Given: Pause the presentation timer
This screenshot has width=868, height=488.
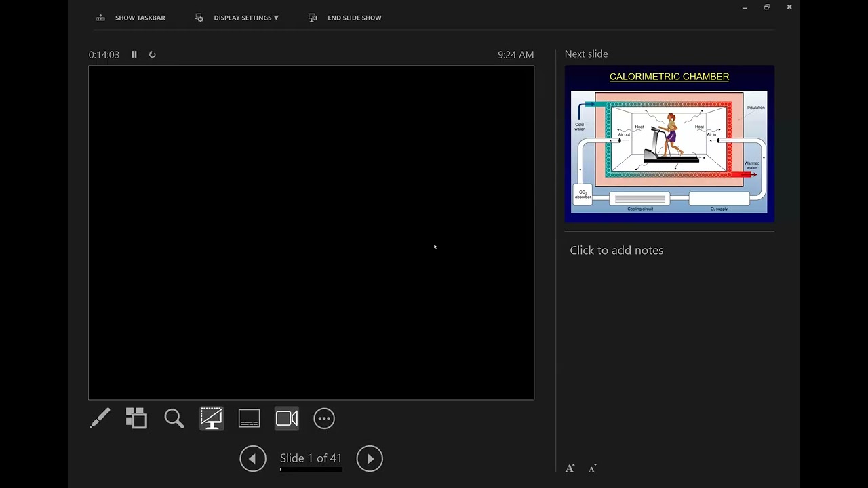Looking at the screenshot, I should [x=134, y=54].
